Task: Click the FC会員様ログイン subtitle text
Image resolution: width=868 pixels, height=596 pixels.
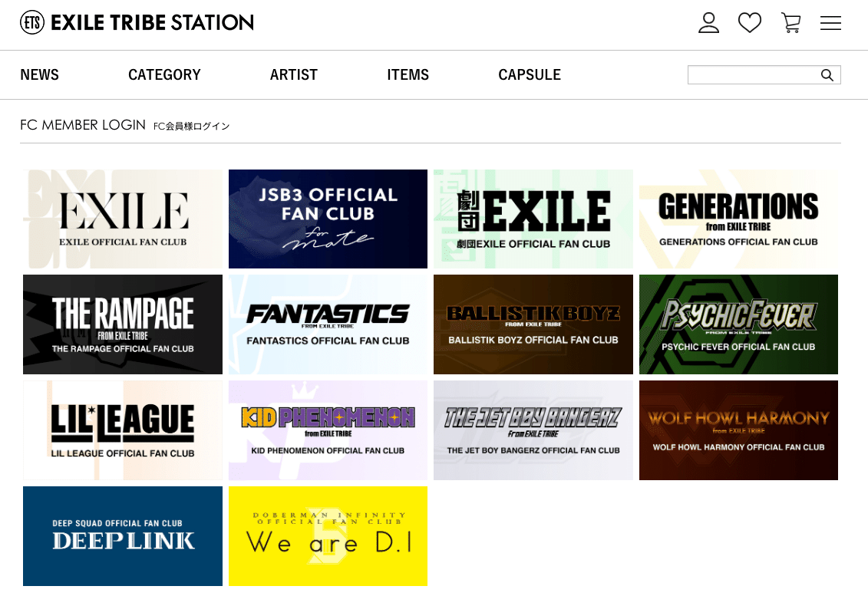Action: [192, 126]
